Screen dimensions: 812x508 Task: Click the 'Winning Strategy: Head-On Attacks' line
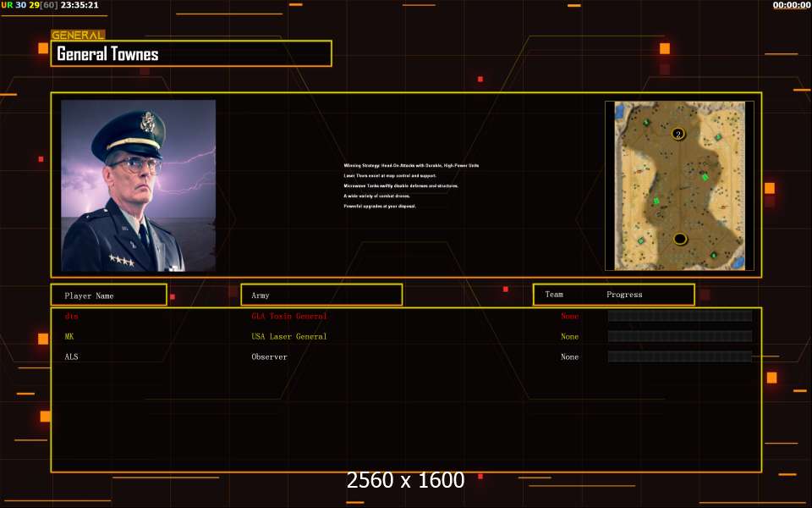(x=411, y=165)
